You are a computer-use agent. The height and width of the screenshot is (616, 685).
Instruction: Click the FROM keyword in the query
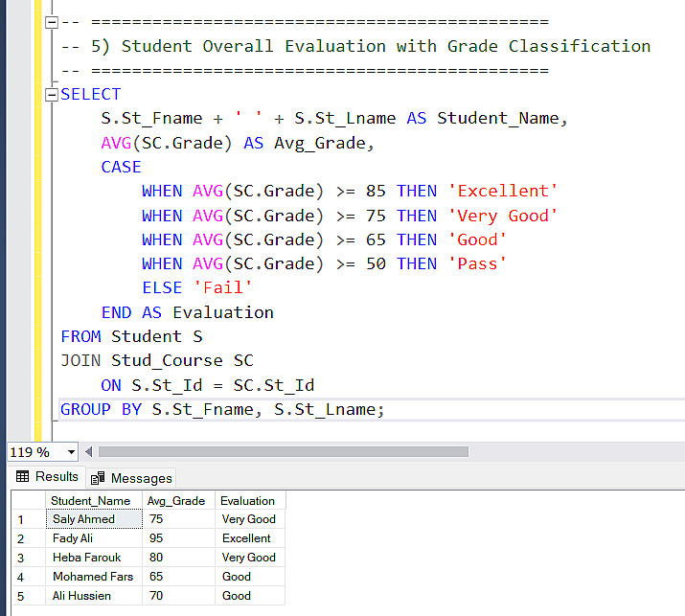coord(80,337)
